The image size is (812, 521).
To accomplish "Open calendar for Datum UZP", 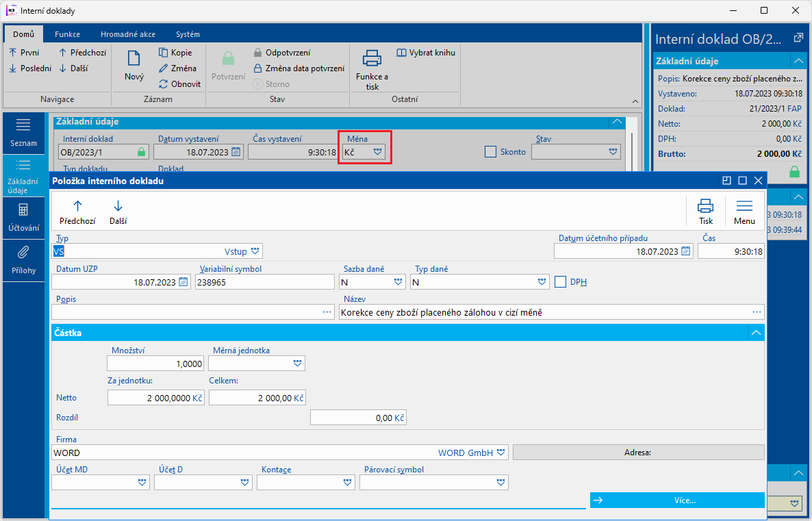I will coord(183,282).
